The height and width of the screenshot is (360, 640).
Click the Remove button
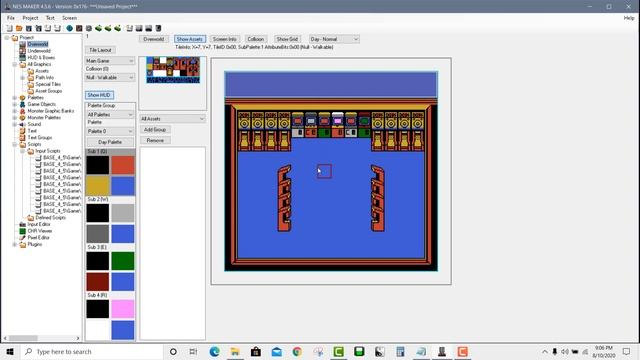[x=155, y=140]
